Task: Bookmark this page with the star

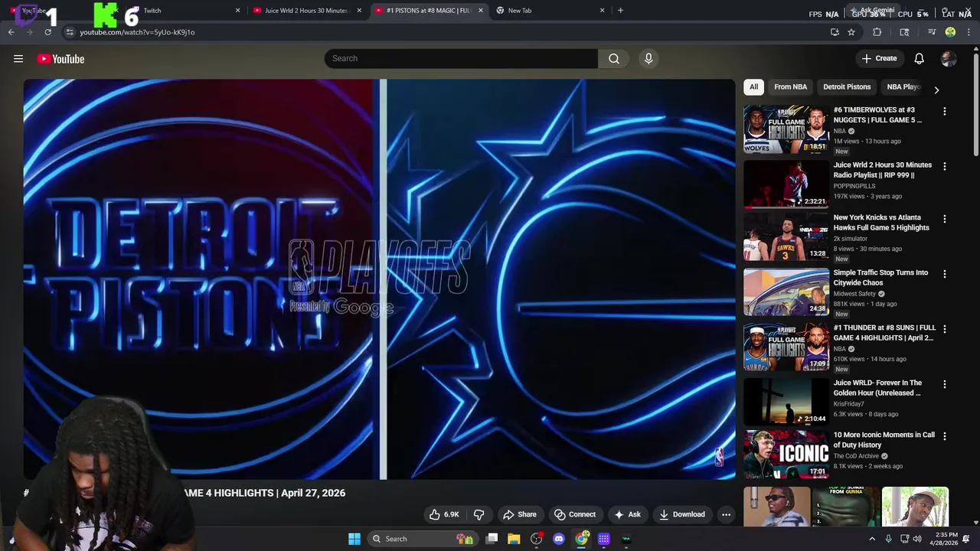Action: click(x=851, y=32)
